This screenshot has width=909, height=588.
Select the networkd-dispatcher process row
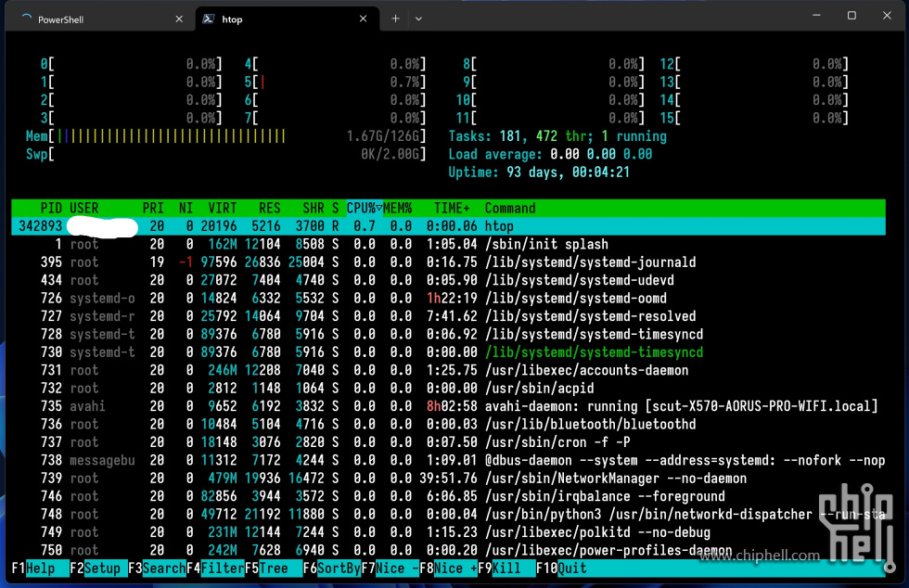click(448, 514)
